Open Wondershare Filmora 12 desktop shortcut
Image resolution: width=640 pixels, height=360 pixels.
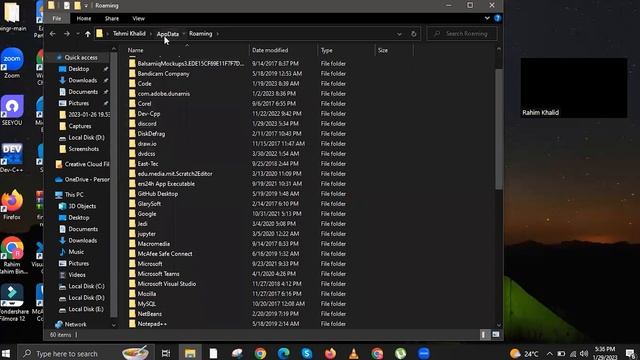12,302
